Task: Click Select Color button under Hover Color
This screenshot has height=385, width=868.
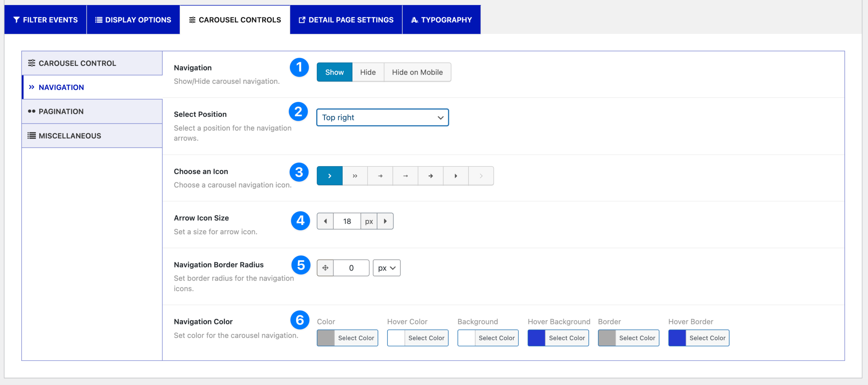Action: coord(426,338)
